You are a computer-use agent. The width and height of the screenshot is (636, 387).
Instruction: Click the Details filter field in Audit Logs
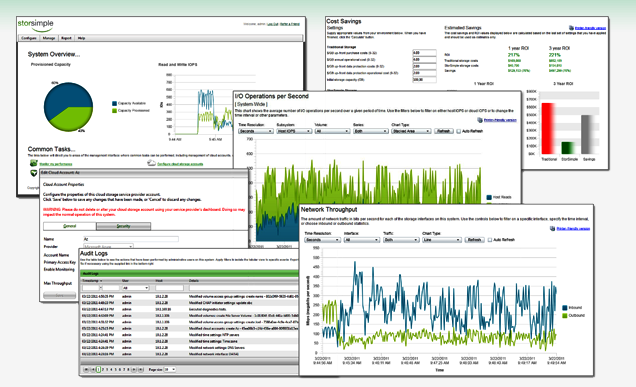243,288
